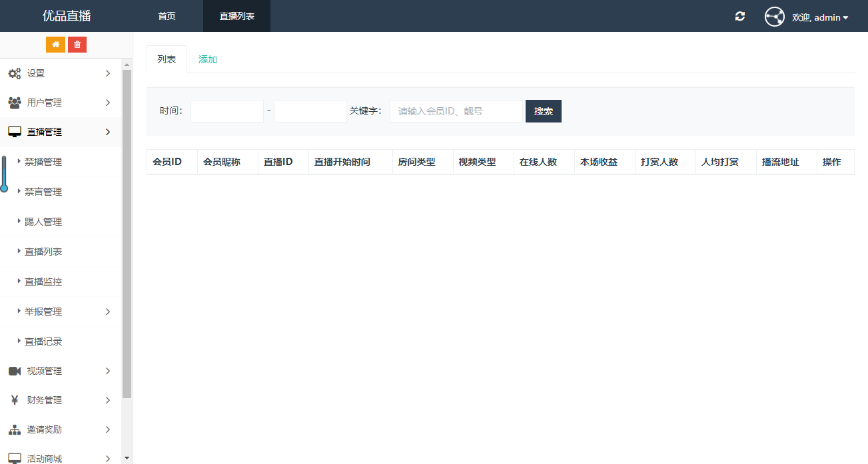Expand the 举报管理 submenu chevron
The image size is (868, 464).
[x=108, y=312]
